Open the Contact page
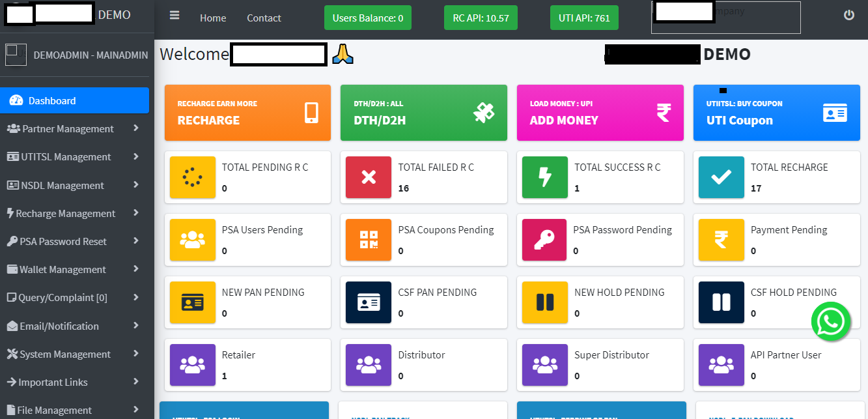The height and width of the screenshot is (419, 868). coord(263,18)
